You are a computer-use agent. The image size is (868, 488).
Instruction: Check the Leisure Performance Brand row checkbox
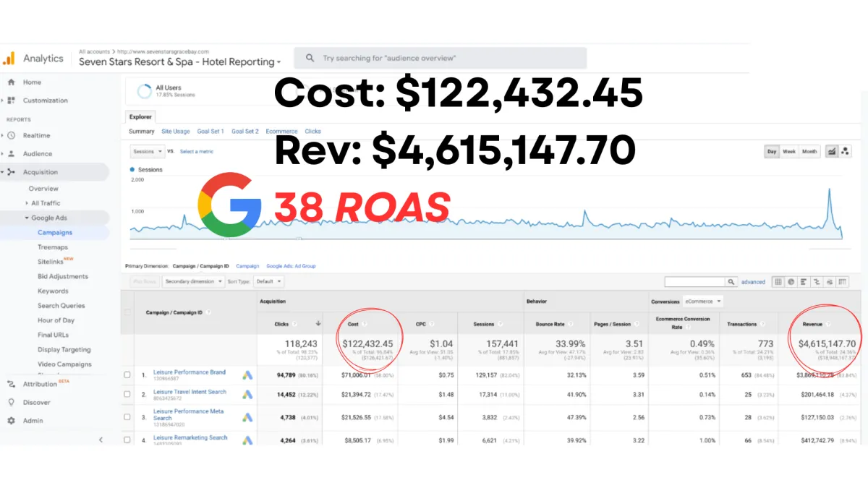click(127, 374)
